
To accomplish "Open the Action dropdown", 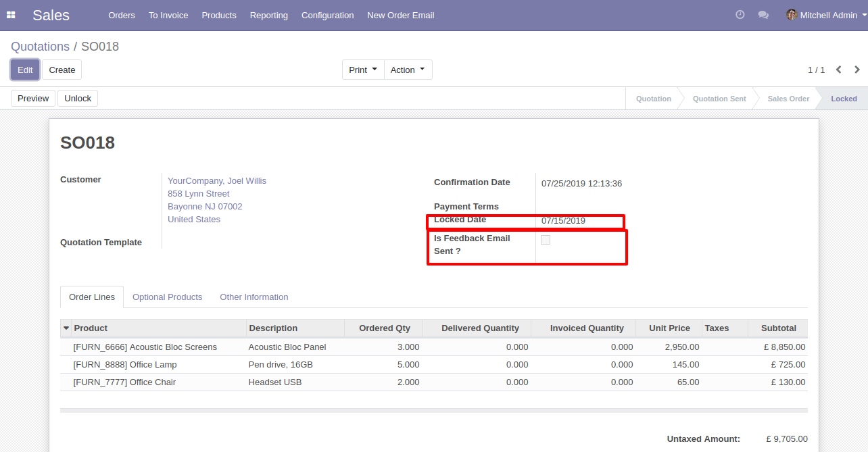I will (x=408, y=70).
